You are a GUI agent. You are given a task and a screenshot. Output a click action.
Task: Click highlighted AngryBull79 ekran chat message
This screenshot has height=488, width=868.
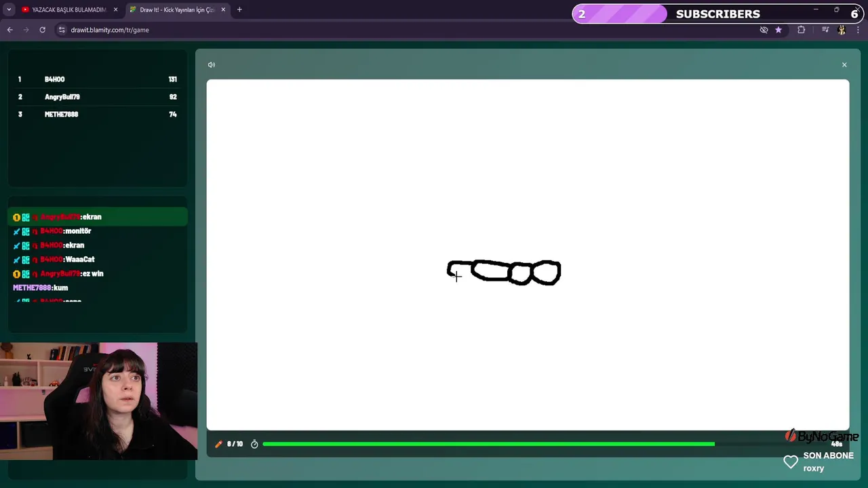tap(98, 217)
